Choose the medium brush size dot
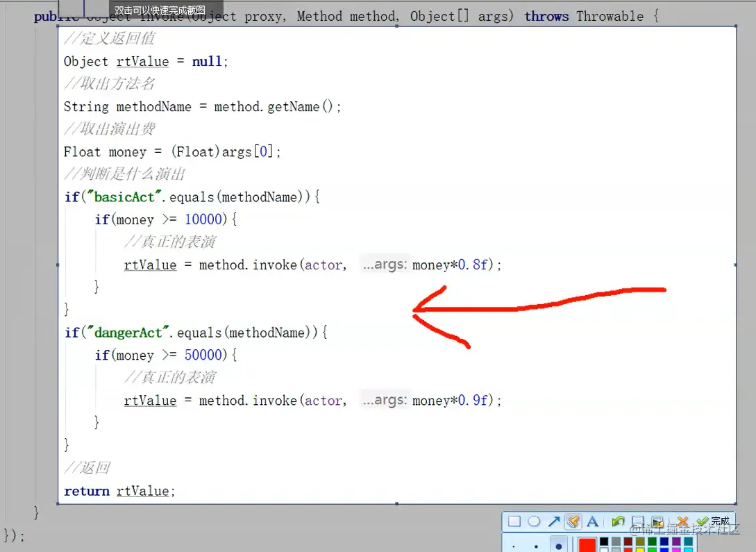This screenshot has height=552, width=756. [536, 546]
